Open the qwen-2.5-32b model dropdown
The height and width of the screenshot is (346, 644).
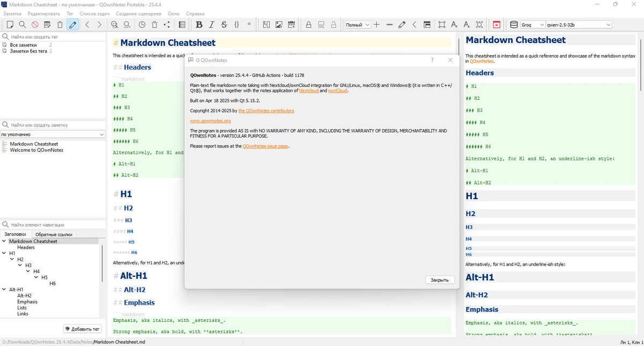pos(579,25)
